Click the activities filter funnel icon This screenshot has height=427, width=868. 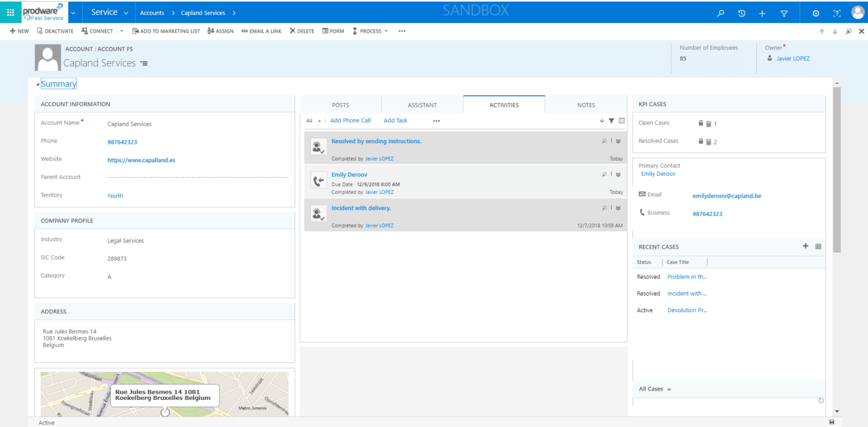pos(612,121)
